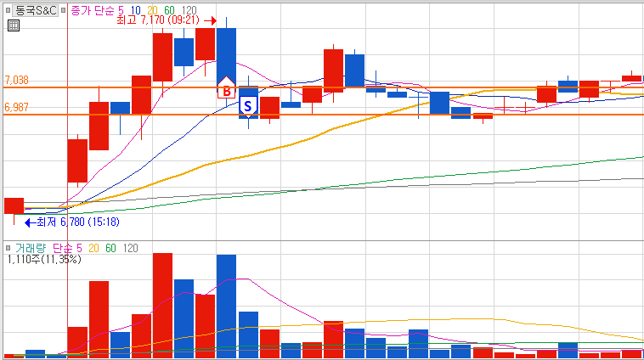Click the 단순 label in volume panel
This screenshot has width=644, height=360.
(x=62, y=248)
